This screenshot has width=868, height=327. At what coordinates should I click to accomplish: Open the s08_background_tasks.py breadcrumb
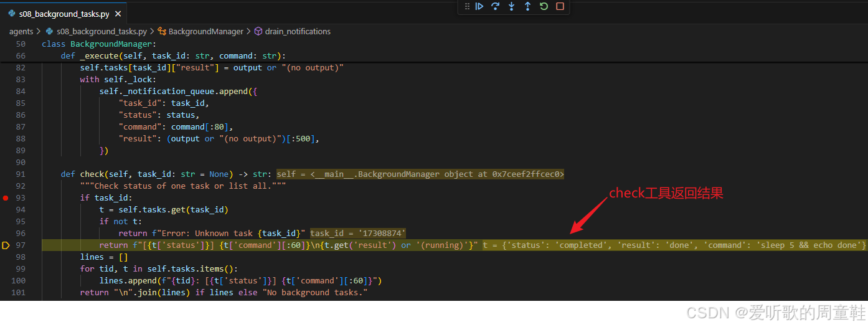pos(101,31)
